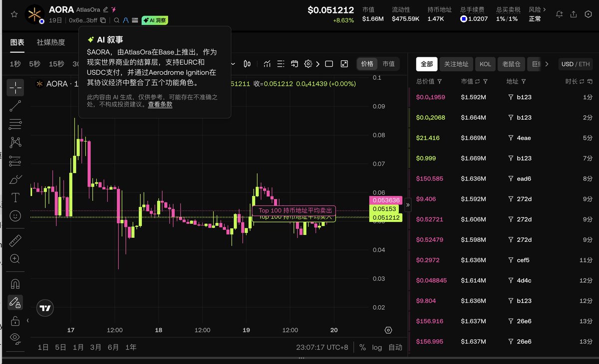Click the rectangle screenshot icon in chart toolbar
This screenshot has width=599, height=364.
click(329, 64)
